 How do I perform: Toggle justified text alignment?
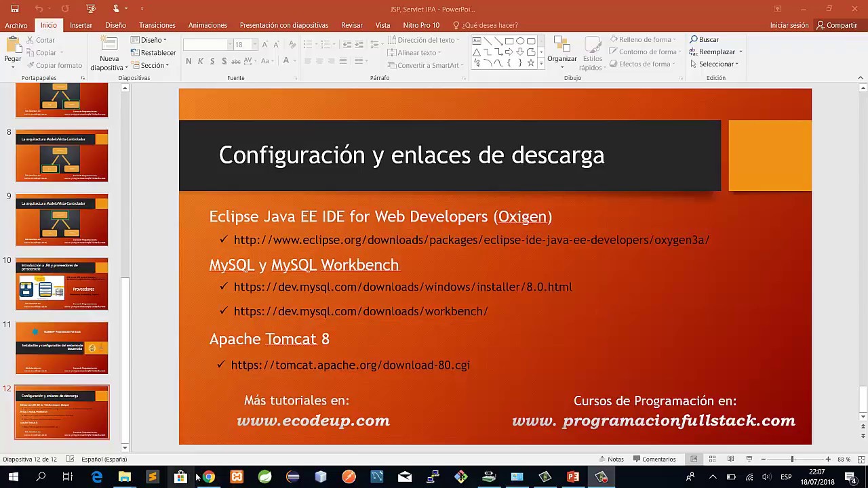pos(342,61)
